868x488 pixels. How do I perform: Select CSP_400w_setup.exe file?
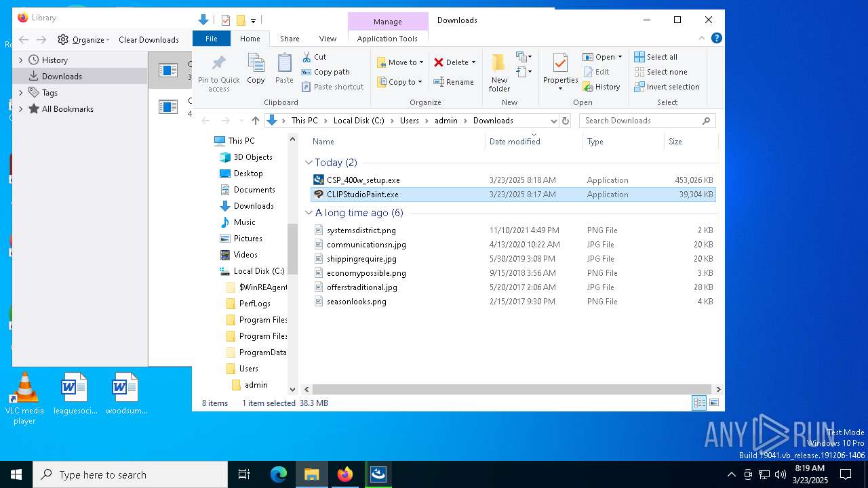[x=513, y=180]
